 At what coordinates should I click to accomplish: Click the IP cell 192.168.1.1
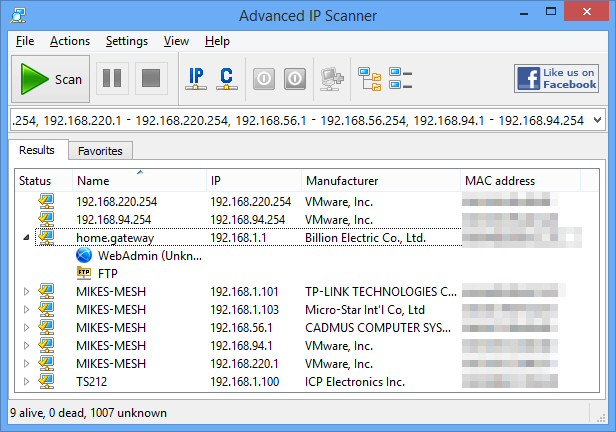coord(238,238)
